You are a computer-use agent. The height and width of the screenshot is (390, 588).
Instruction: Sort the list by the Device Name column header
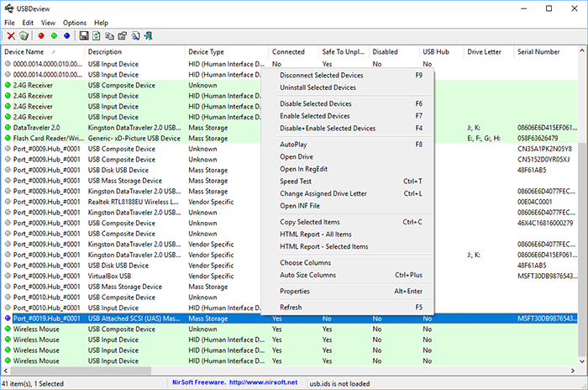pos(27,52)
